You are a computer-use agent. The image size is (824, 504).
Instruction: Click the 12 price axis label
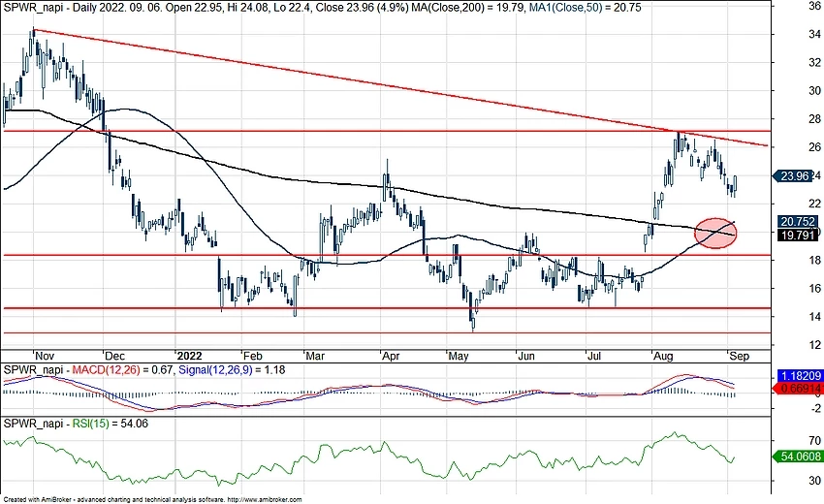click(815, 345)
